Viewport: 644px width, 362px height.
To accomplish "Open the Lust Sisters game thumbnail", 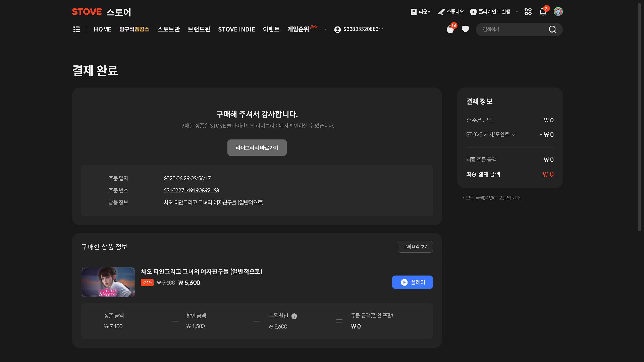I will pyautogui.click(x=108, y=282).
